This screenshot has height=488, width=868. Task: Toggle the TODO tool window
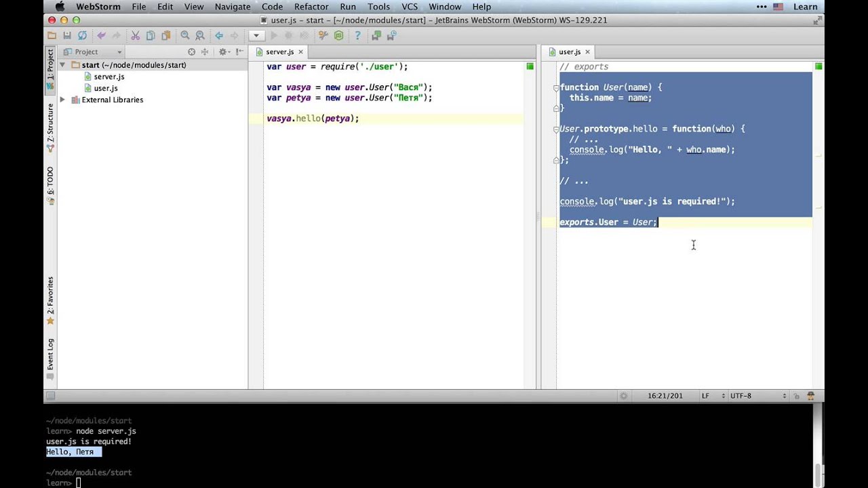pyautogui.click(x=50, y=185)
